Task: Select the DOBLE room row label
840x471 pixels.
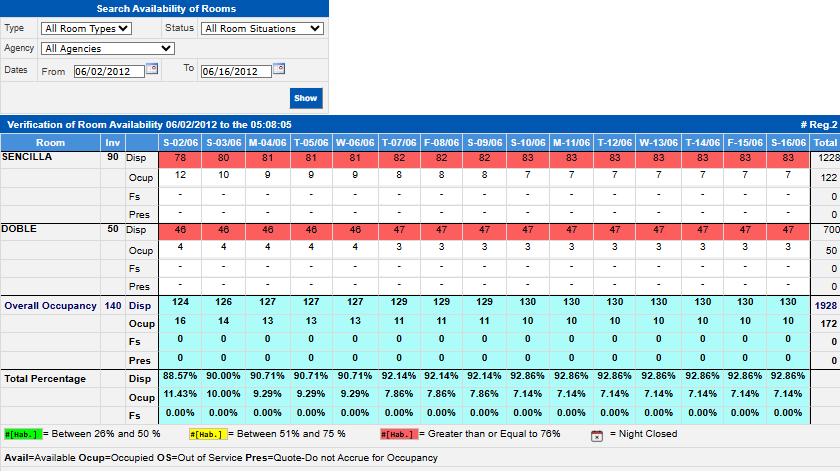Action: click(x=19, y=230)
